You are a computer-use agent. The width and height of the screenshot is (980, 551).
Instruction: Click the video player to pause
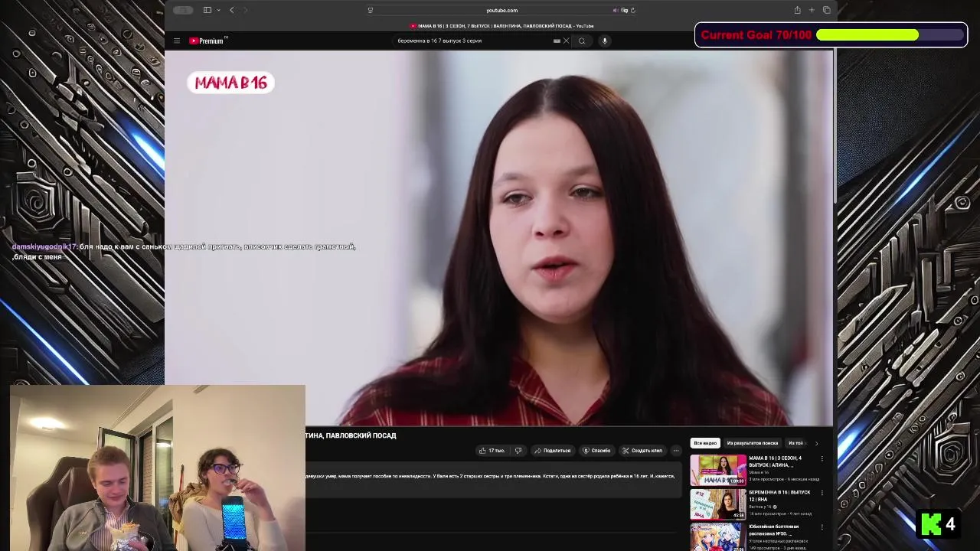pos(498,238)
